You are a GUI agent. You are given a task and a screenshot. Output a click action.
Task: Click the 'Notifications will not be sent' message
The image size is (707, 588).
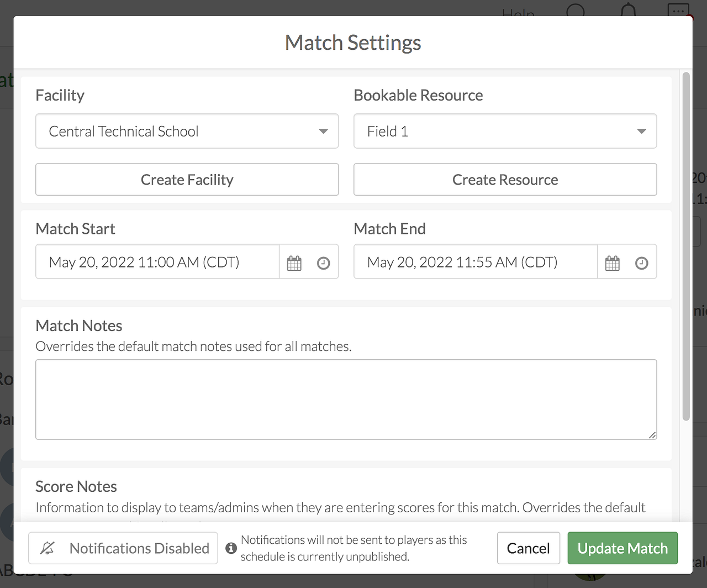[x=354, y=548]
